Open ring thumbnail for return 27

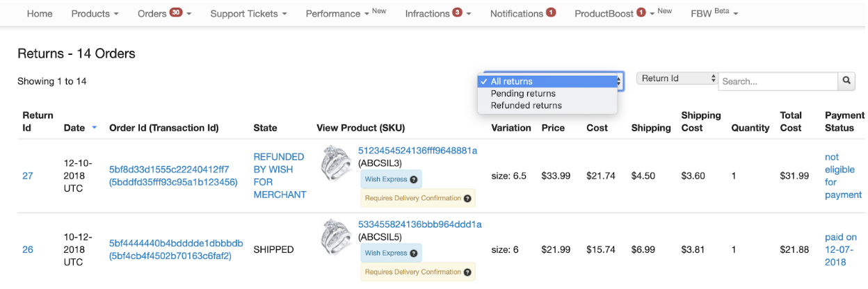[x=336, y=163]
